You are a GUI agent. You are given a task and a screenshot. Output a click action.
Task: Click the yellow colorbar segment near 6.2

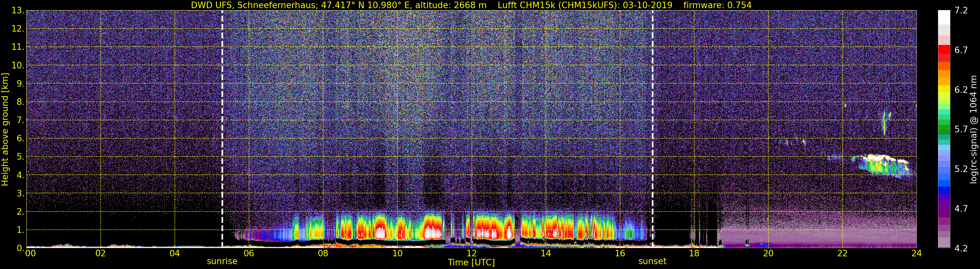[944, 89]
